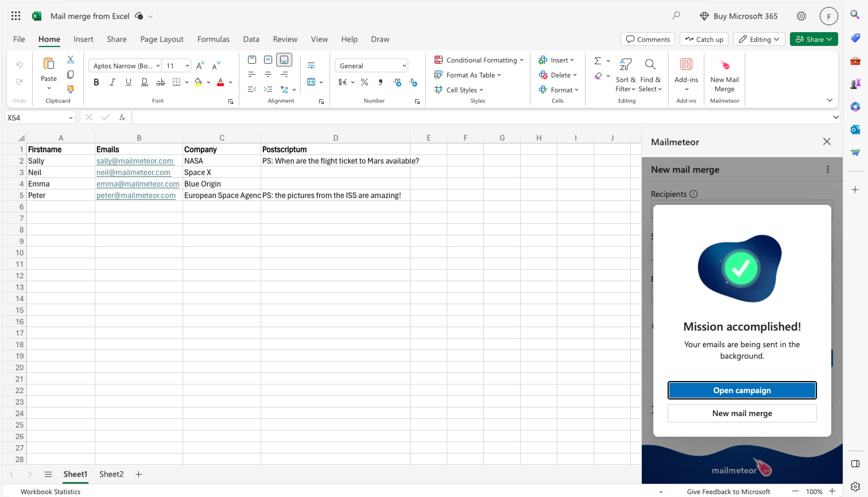Open the font name dropdown
Viewport: 868px width, 497px height.
pyautogui.click(x=158, y=65)
